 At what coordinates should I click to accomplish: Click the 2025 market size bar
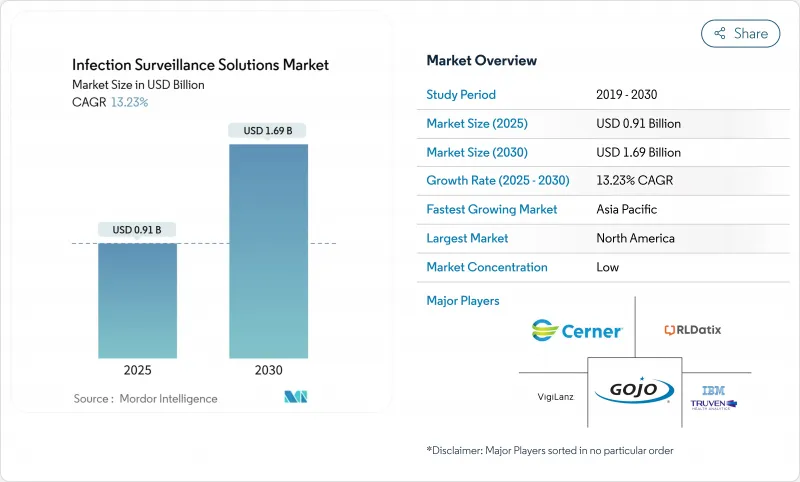pos(137,300)
